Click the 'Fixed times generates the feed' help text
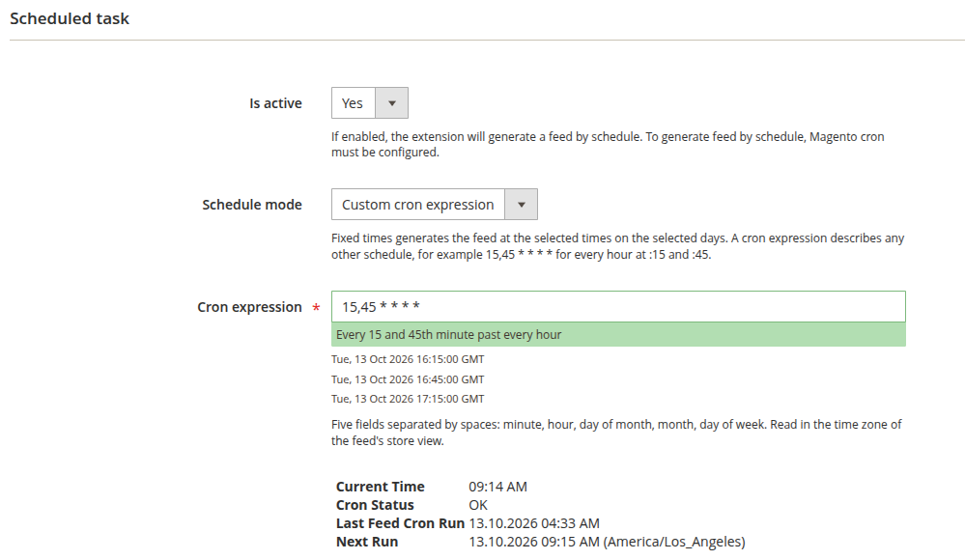The width and height of the screenshot is (965, 560). [617, 246]
